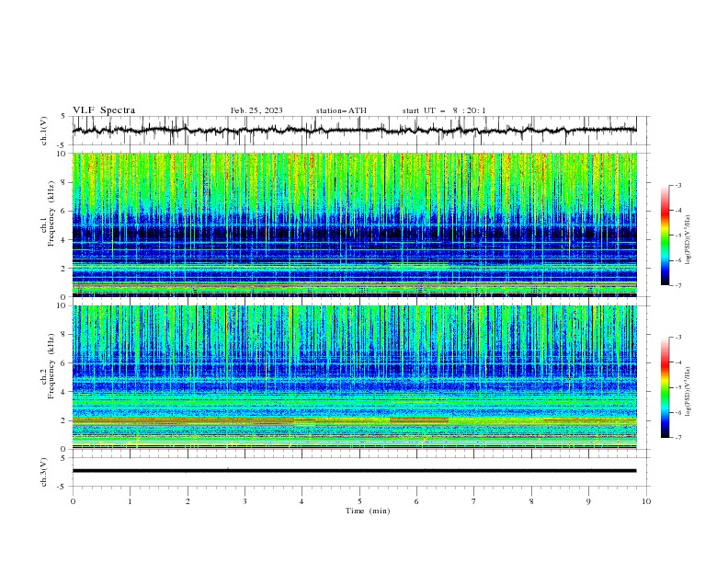Click the ch.2 spectrogram panel

[354, 377]
